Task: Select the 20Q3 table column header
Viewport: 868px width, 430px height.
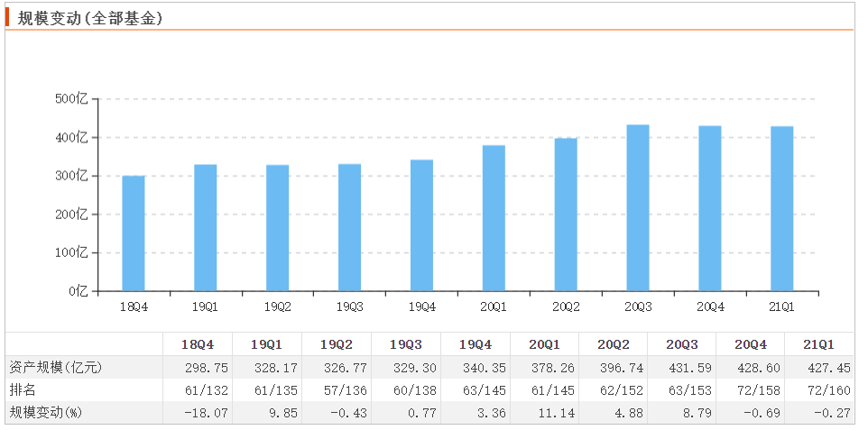Action: pos(682,344)
